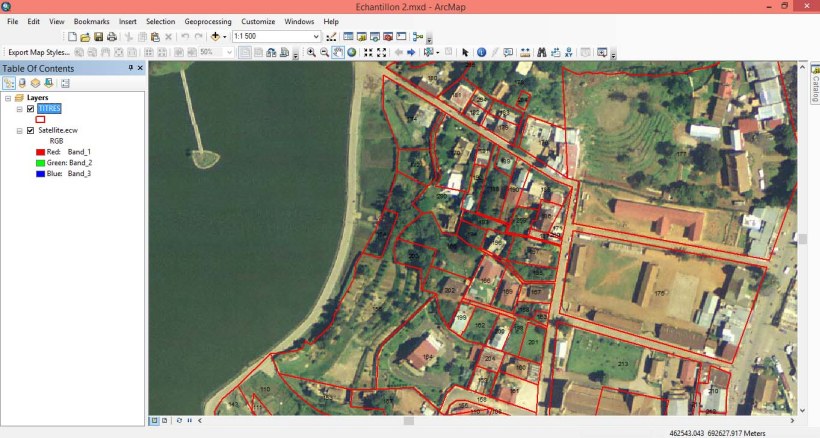The height and width of the screenshot is (438, 820).
Task: Click the TITRES red outline symbol
Action: pos(40,119)
